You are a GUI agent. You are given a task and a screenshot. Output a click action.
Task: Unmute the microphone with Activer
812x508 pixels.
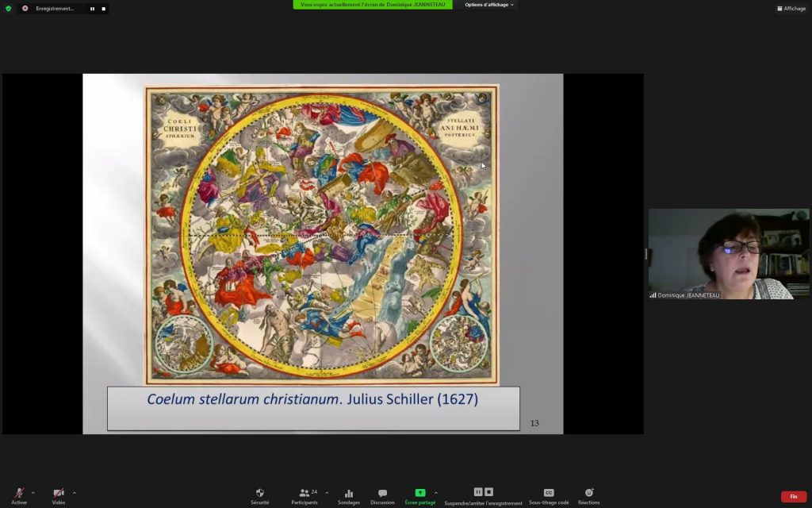[x=19, y=495]
